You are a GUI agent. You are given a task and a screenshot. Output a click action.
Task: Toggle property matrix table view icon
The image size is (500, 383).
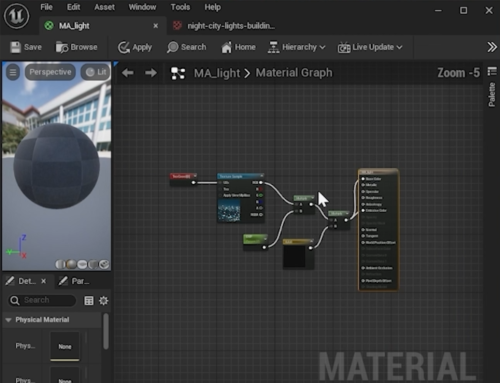pyautogui.click(x=89, y=301)
